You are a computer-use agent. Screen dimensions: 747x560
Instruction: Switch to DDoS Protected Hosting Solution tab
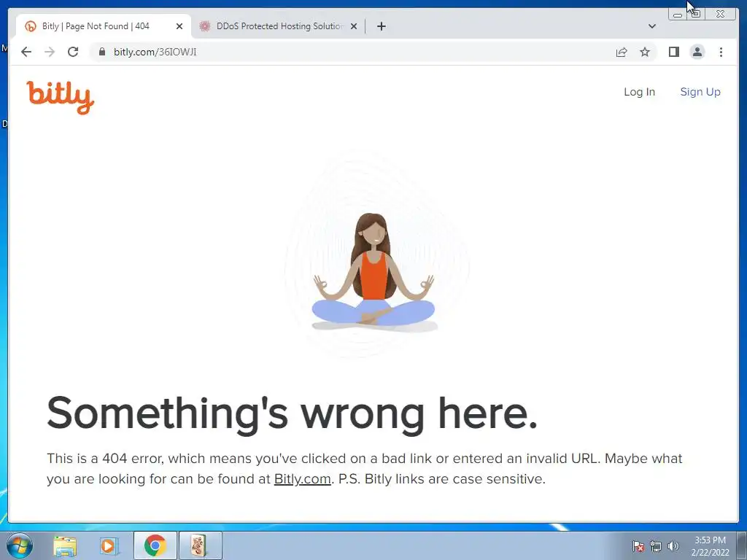point(278,26)
